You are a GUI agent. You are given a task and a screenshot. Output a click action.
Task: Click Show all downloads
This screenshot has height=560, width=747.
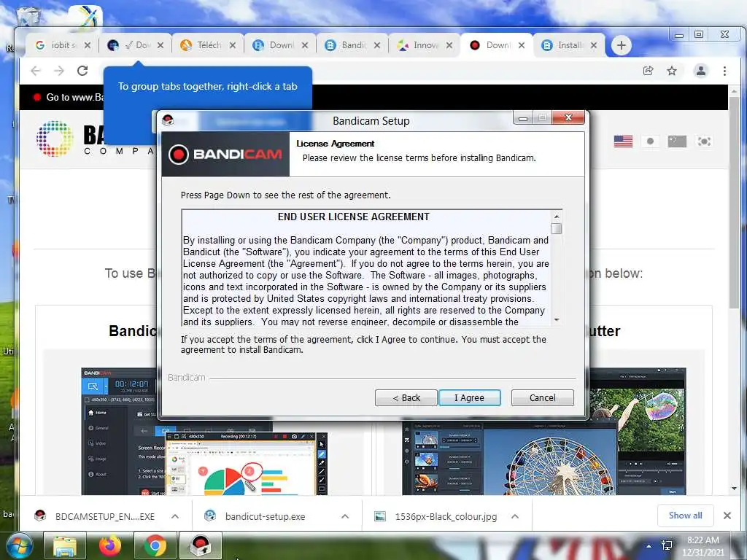tap(685, 516)
